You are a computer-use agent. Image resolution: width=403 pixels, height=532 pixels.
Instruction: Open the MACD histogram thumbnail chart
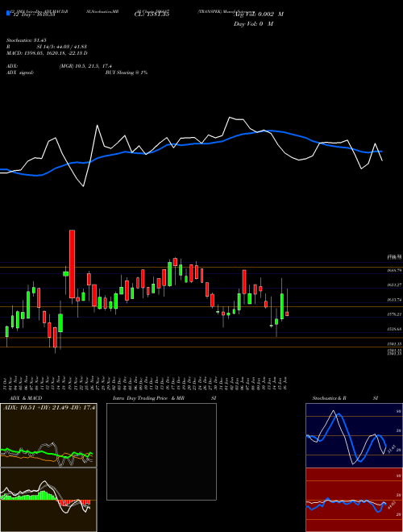[x=48, y=500]
